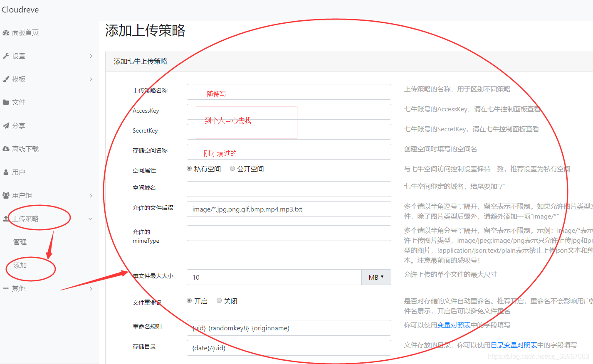The width and height of the screenshot is (593, 364).
Task: Click the help text 允许上传的单个文件的最大尺寸
Action: click(x=450, y=274)
